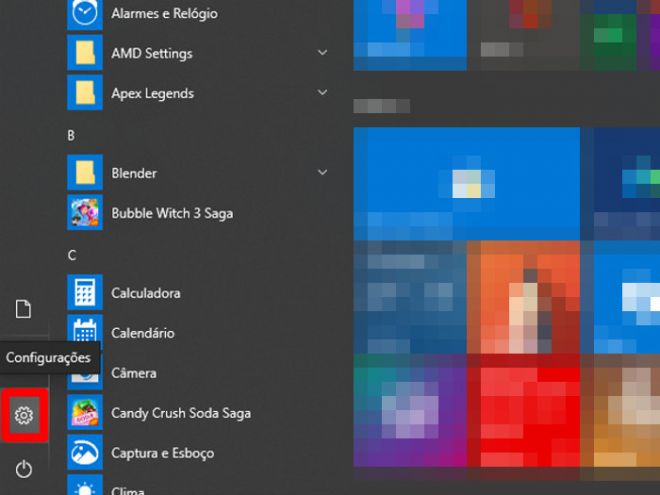This screenshot has height=495, width=660.
Task: Click the AMD Settings folder icon
Action: pos(85,53)
